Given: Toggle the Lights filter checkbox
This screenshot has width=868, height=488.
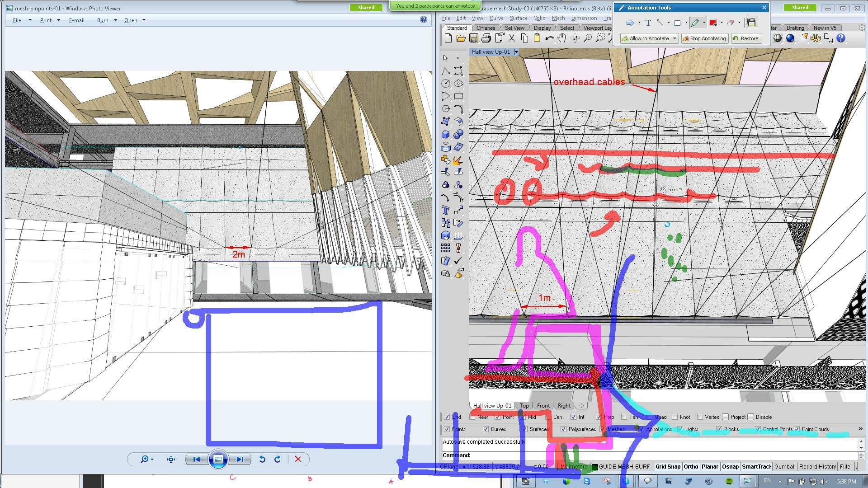Looking at the screenshot, I should [x=680, y=429].
